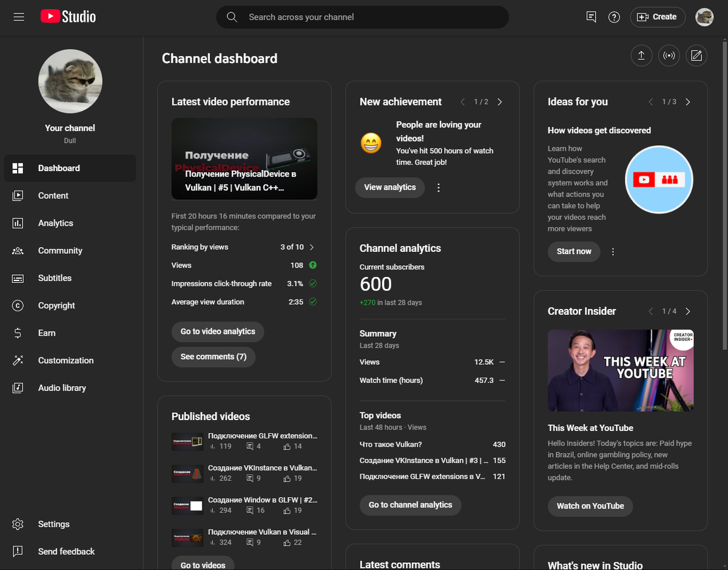The image size is (728, 570).
Task: Open Audio library in the sidebar
Action: [x=70, y=387]
